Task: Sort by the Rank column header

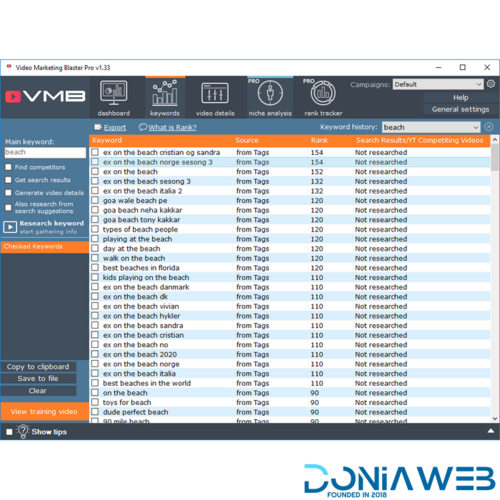Action: [319, 140]
